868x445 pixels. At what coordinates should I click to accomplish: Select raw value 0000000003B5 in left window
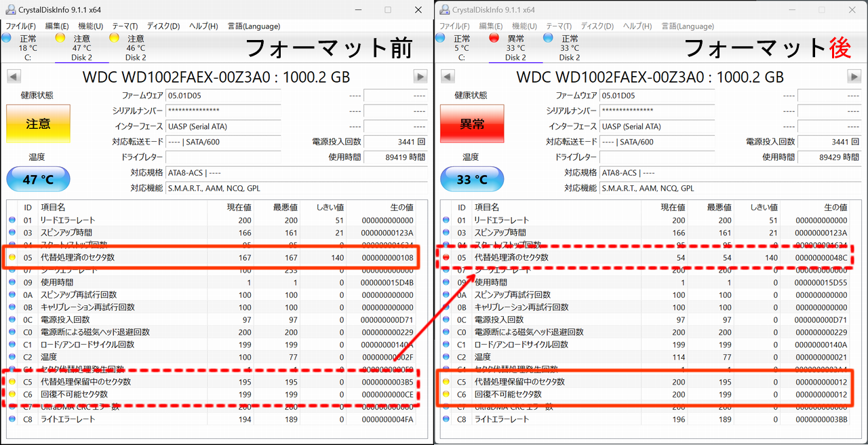[387, 382]
